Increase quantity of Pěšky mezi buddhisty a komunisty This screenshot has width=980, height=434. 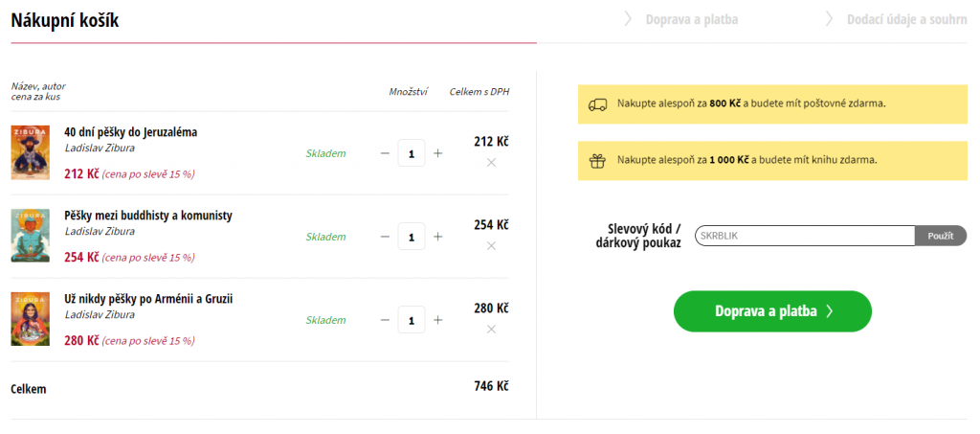click(438, 237)
